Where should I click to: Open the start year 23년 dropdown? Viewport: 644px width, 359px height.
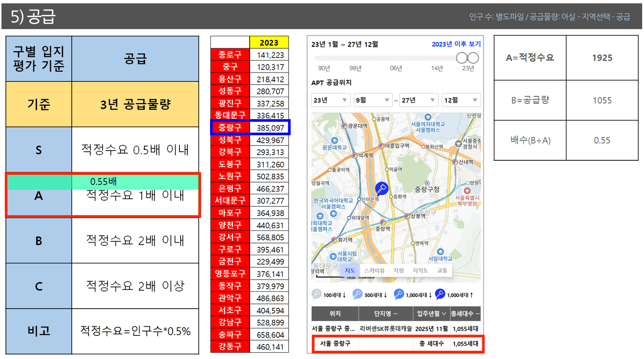[x=330, y=100]
